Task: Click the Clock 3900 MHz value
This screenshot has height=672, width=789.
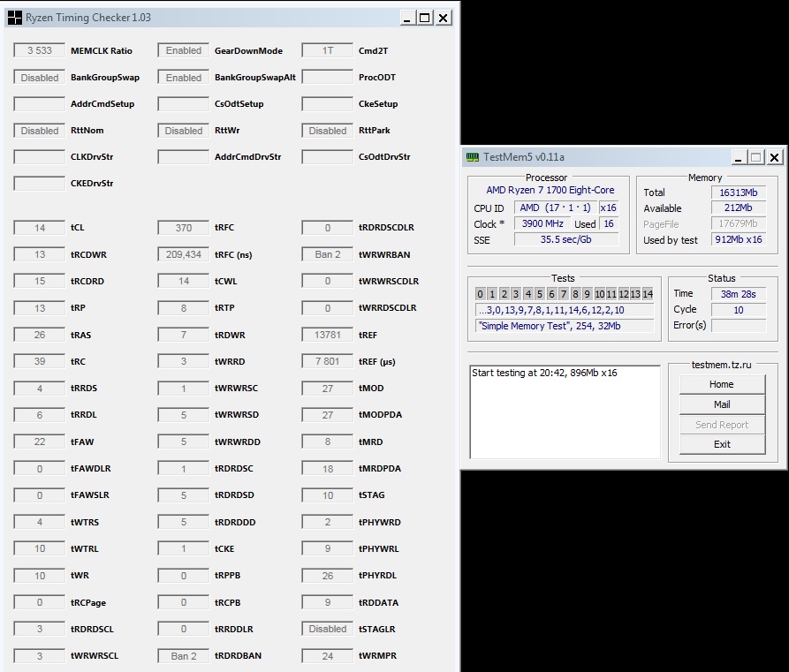Action: [542, 223]
